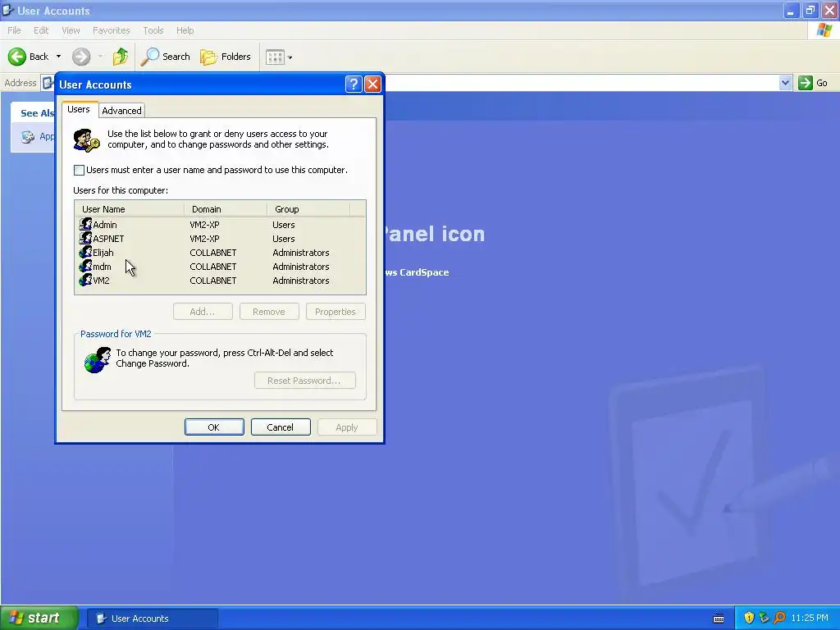Click the 'mdm' user name text
The width and height of the screenshot is (840, 630).
[x=103, y=267]
